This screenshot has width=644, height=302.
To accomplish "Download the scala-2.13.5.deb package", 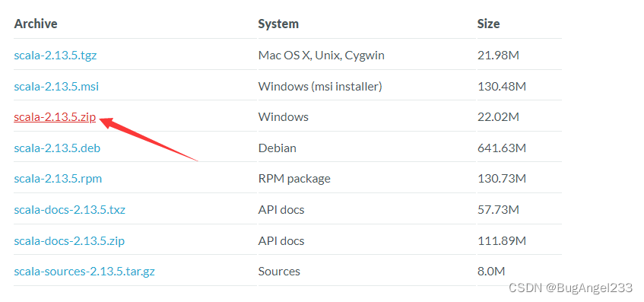I will click(x=57, y=148).
